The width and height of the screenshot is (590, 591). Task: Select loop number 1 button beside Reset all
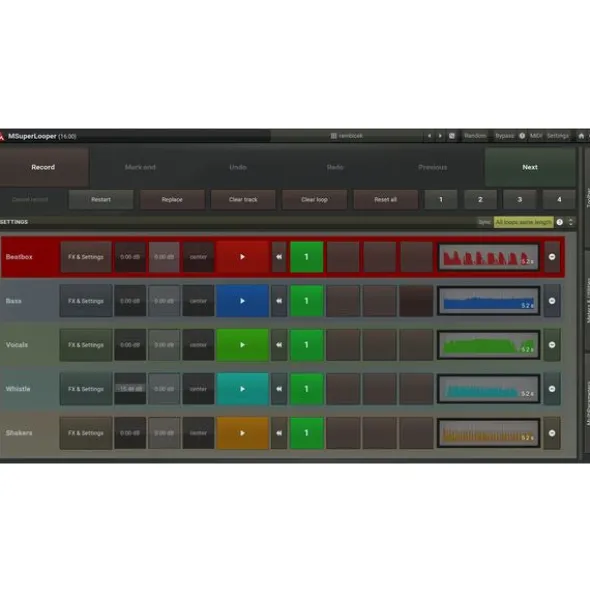point(441,199)
